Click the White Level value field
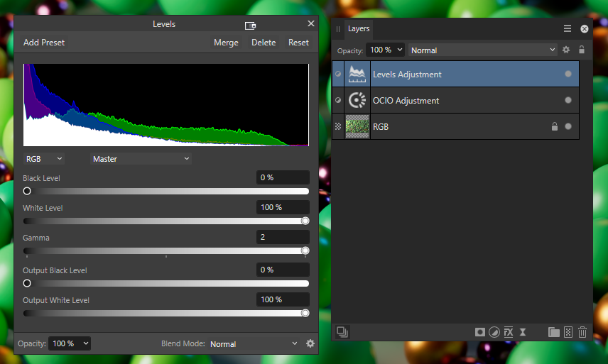 (283, 207)
